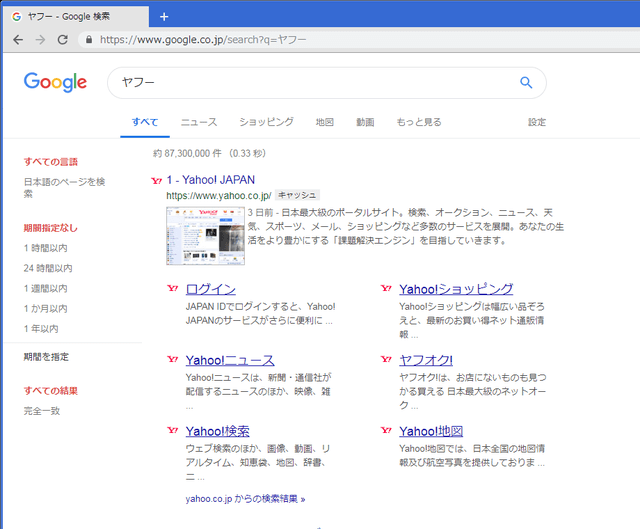
Task: Click the Yahoo icon beside Yahoo!ショッピング
Action: (x=386, y=289)
